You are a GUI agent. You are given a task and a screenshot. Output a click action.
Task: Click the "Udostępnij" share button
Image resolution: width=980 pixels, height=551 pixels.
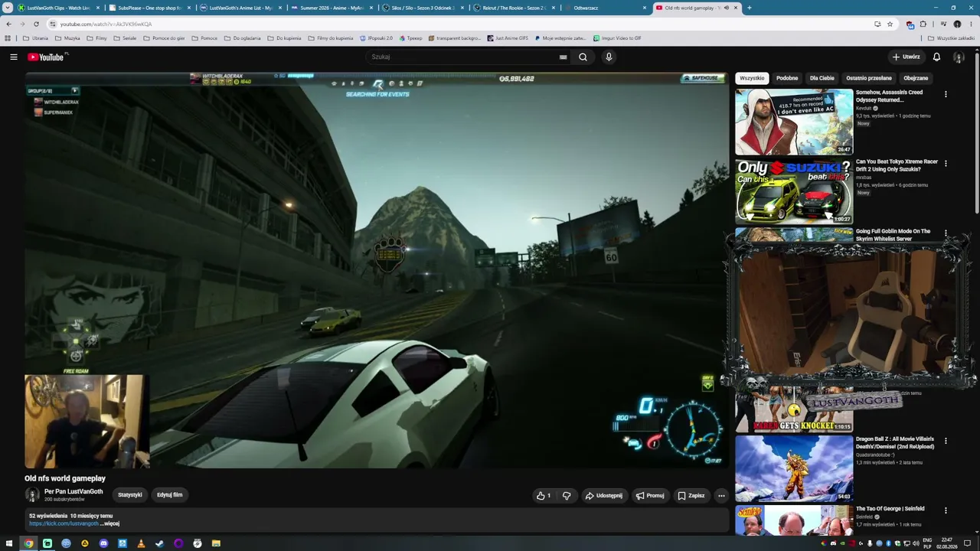(604, 495)
